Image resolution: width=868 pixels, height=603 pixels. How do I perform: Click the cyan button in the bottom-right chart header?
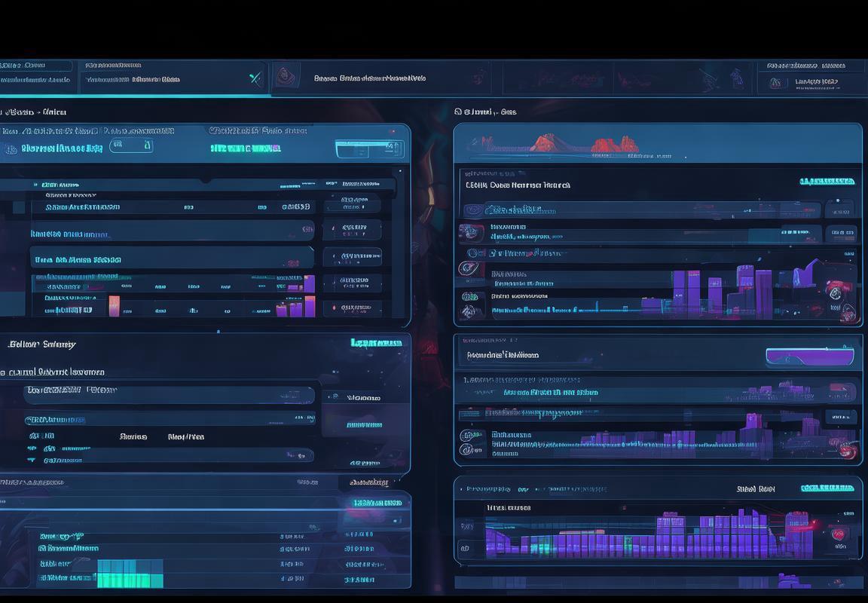pos(827,488)
